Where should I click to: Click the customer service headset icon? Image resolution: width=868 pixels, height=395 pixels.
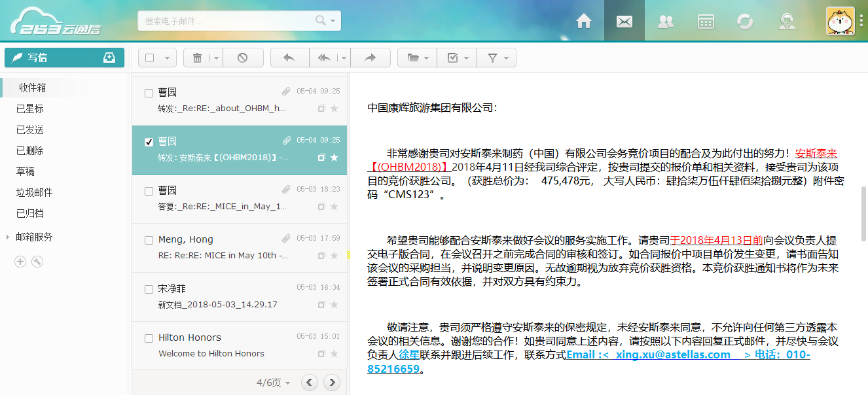pos(786,21)
